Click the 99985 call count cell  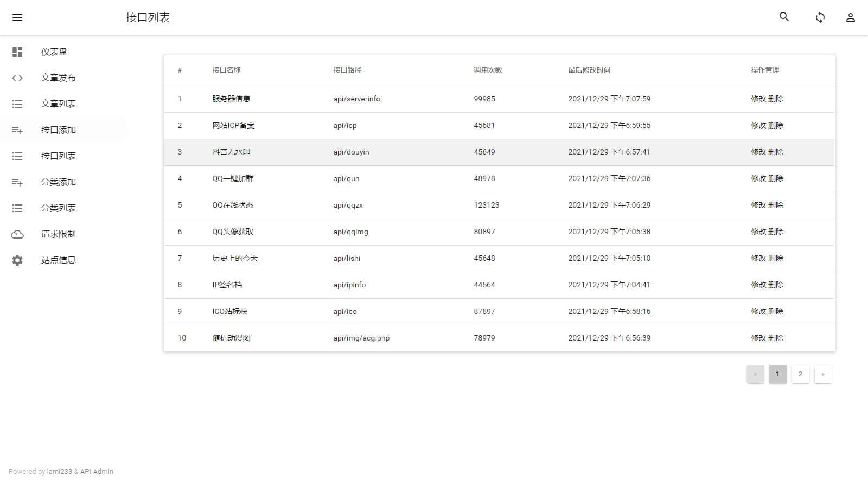coord(484,99)
